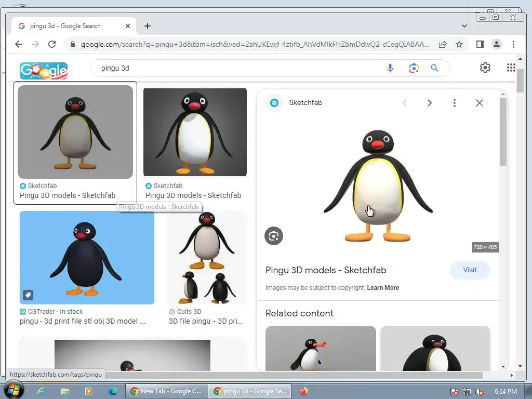Open Windows Explorer from taskbar
532x399 pixels.
point(65,392)
